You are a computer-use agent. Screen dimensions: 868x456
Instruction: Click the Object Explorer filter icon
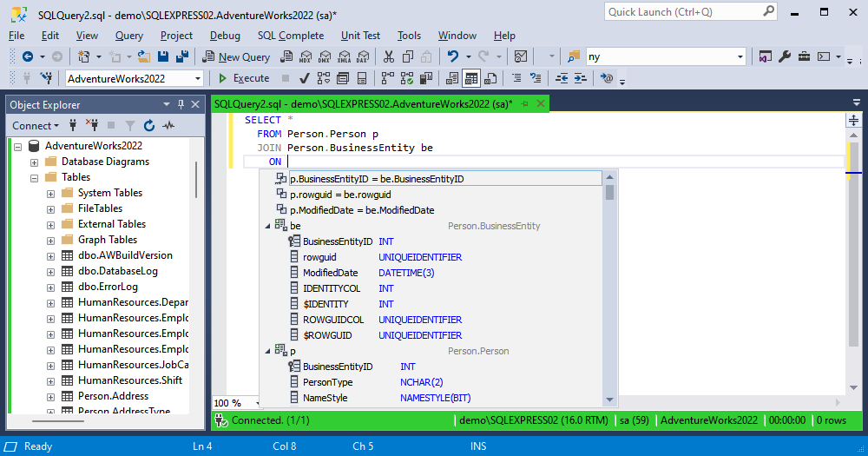[x=130, y=126]
